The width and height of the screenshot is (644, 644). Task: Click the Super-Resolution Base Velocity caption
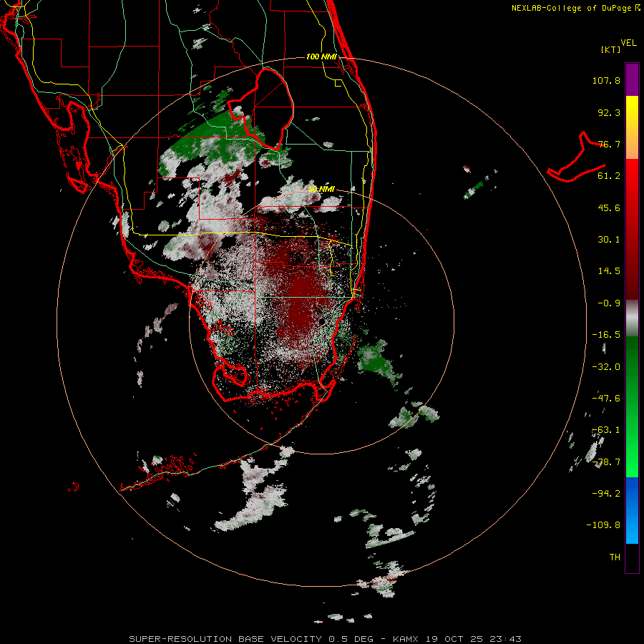click(325, 639)
